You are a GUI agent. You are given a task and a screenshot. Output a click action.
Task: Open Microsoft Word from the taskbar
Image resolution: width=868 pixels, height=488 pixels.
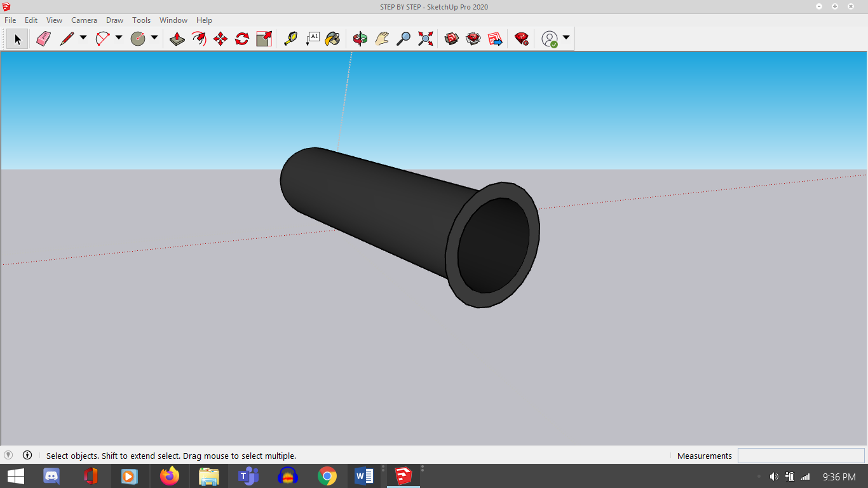coord(364,476)
